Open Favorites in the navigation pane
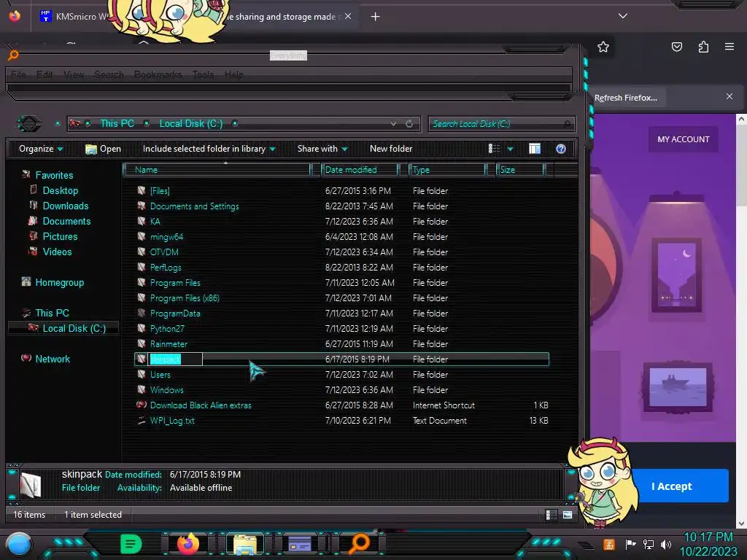The height and width of the screenshot is (560, 747). [54, 175]
